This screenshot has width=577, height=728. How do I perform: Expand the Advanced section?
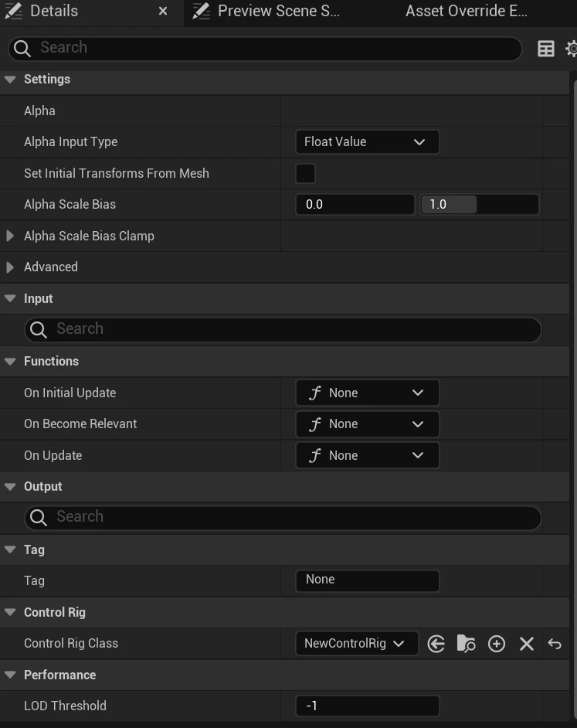10,267
